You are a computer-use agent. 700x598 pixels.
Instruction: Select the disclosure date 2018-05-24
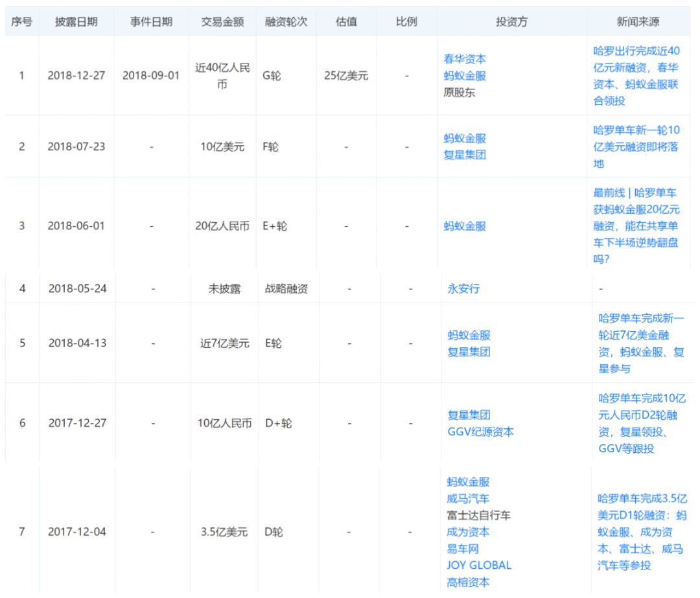pos(78,289)
